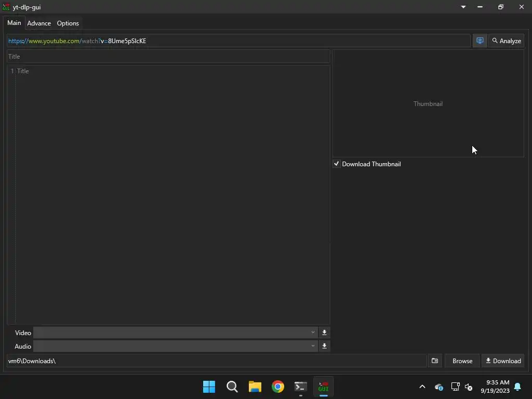Open the title bar dropdown arrow menu
This screenshot has width=532, height=399.
pyautogui.click(x=463, y=7)
